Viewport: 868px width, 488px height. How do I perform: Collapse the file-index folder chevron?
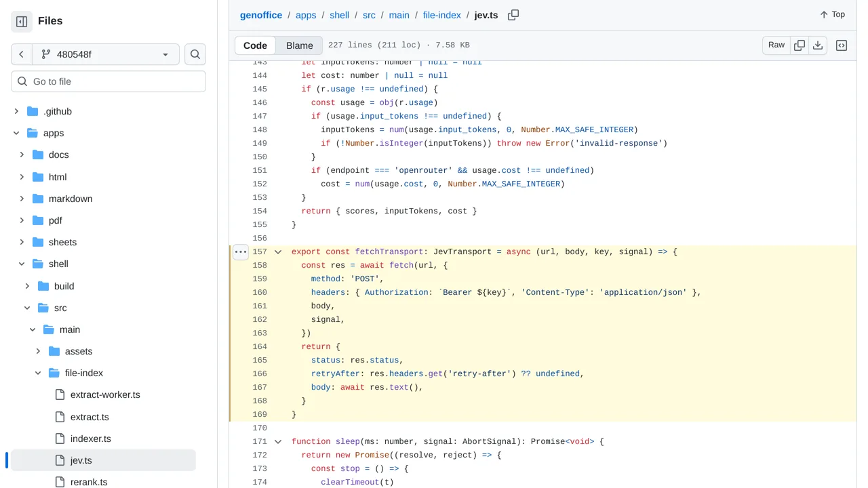tap(38, 373)
